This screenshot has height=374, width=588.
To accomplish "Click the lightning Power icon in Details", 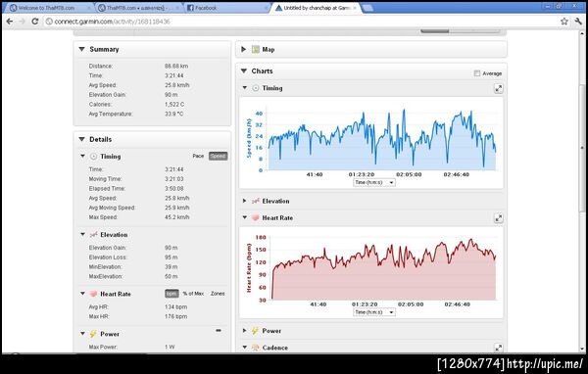I will [93, 334].
